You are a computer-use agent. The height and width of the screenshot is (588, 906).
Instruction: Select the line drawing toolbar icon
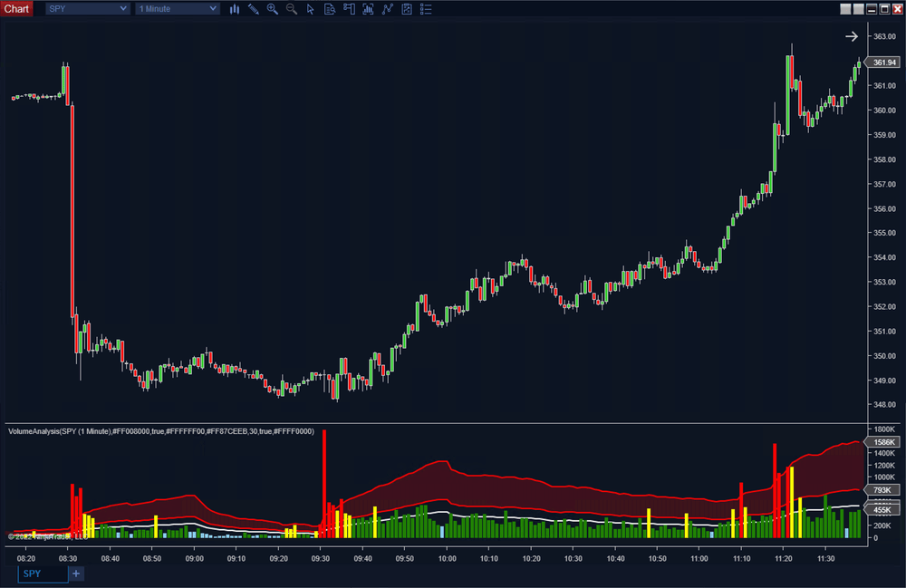pos(387,9)
